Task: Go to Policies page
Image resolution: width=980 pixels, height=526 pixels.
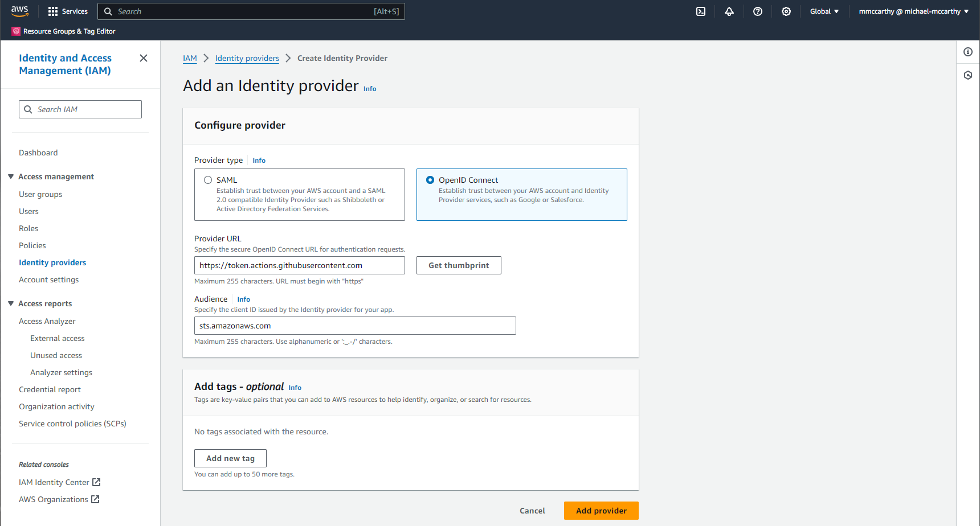Action: point(32,245)
